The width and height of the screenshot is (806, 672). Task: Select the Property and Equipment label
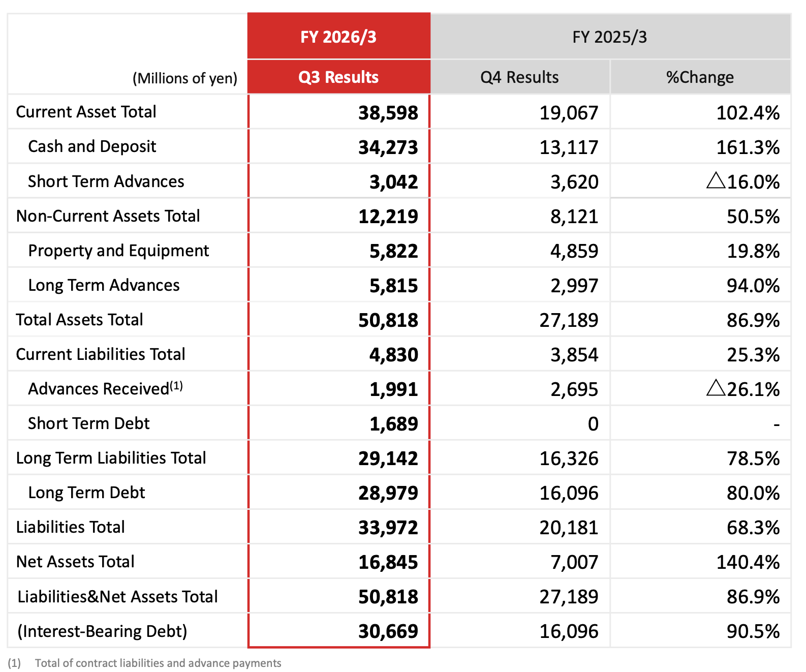[x=118, y=251]
